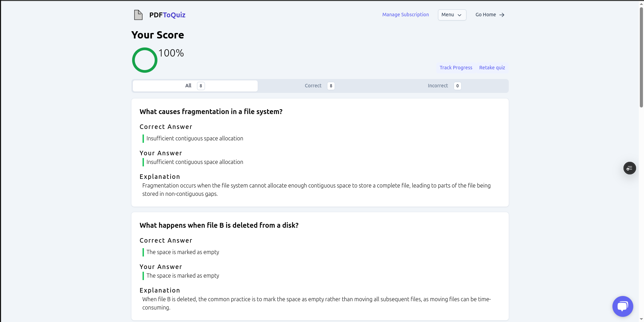The image size is (644, 322).
Task: Click the Menu chevron arrow
Action: [x=460, y=15]
